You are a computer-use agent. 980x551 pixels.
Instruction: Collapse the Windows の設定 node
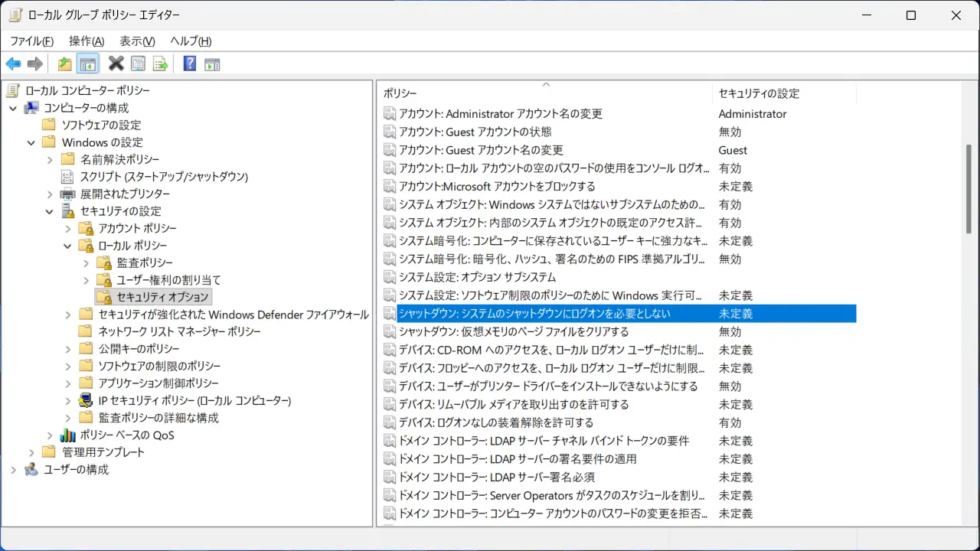(x=31, y=142)
